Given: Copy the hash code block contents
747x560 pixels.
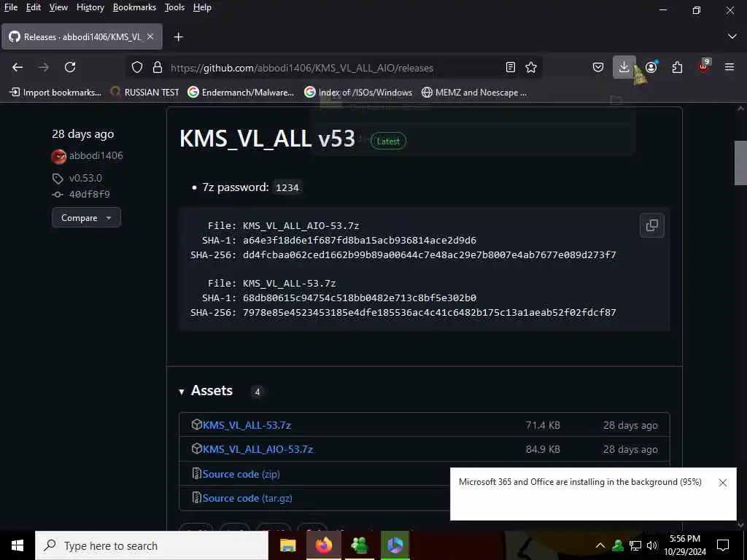Looking at the screenshot, I should [x=651, y=225].
